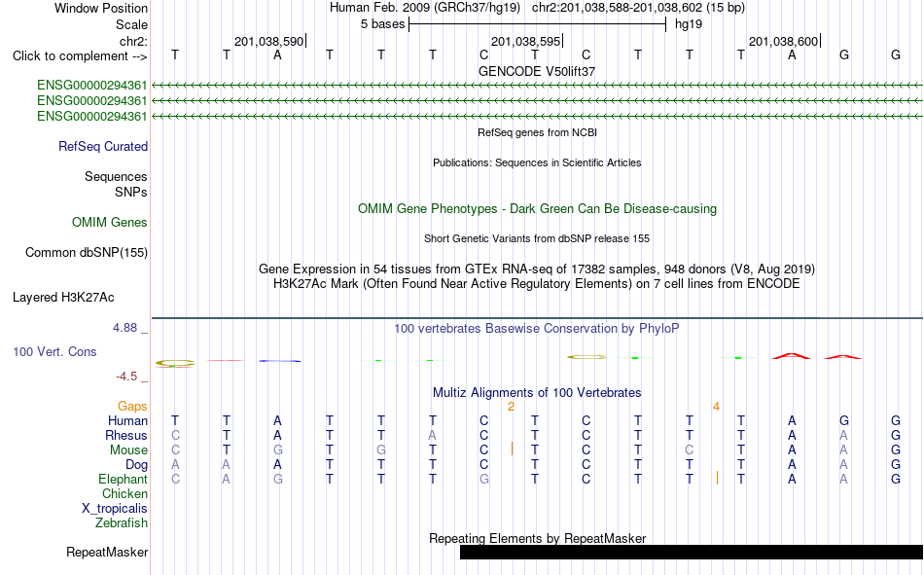Click 'Short Genetic Variants from dbSNP release 155'
This screenshot has width=924, height=575.
[x=537, y=238]
